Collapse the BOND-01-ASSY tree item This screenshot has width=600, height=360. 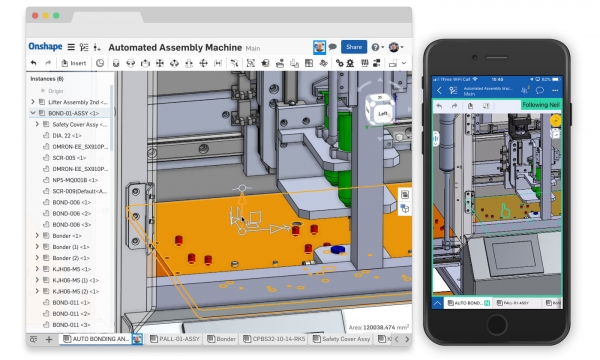click(33, 113)
